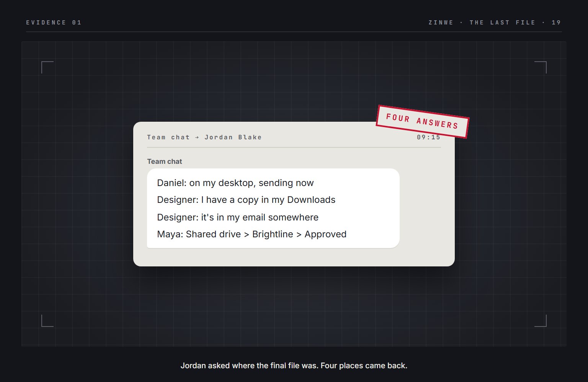The height and width of the screenshot is (382, 588).
Task: Click the page number 19
Action: [x=556, y=23]
